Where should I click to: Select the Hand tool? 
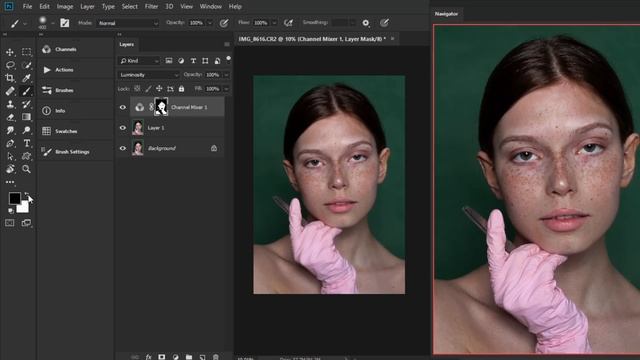pos(10,169)
